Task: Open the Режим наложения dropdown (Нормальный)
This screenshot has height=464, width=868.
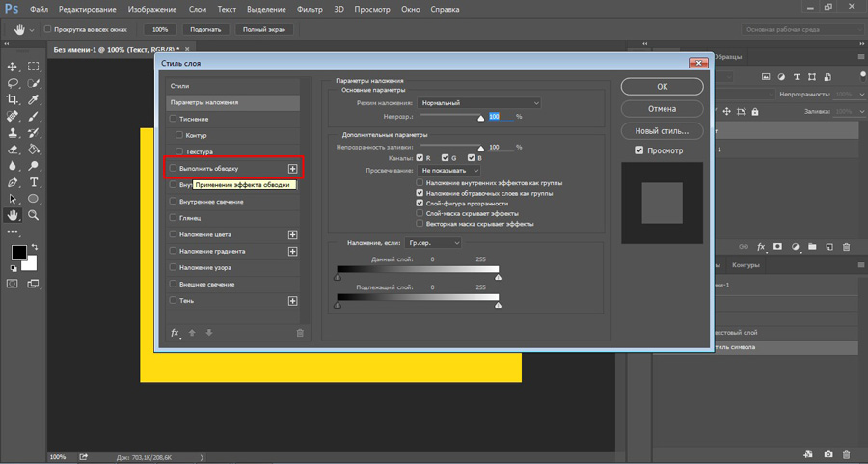Action: point(479,103)
